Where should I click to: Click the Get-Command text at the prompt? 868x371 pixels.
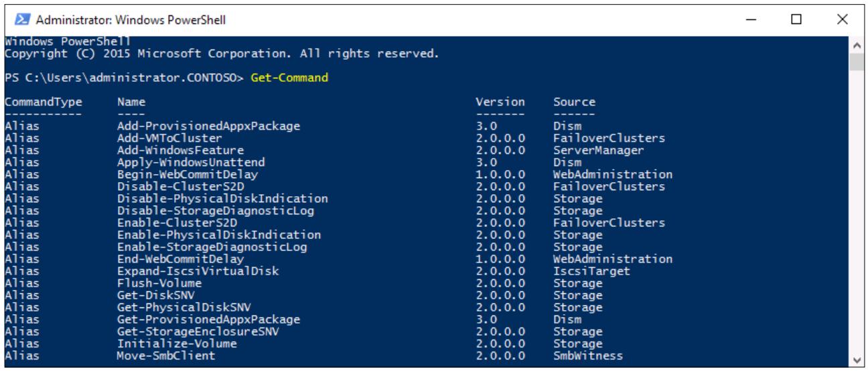[289, 78]
